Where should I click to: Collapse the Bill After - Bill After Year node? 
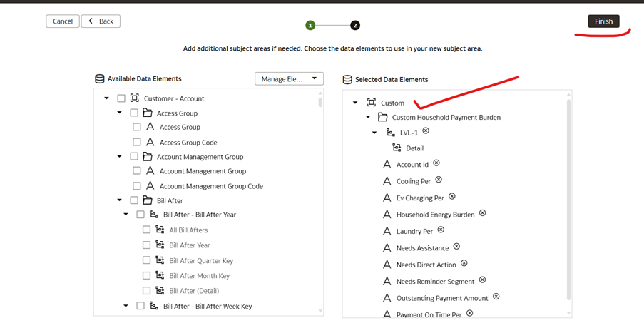pyautogui.click(x=126, y=214)
